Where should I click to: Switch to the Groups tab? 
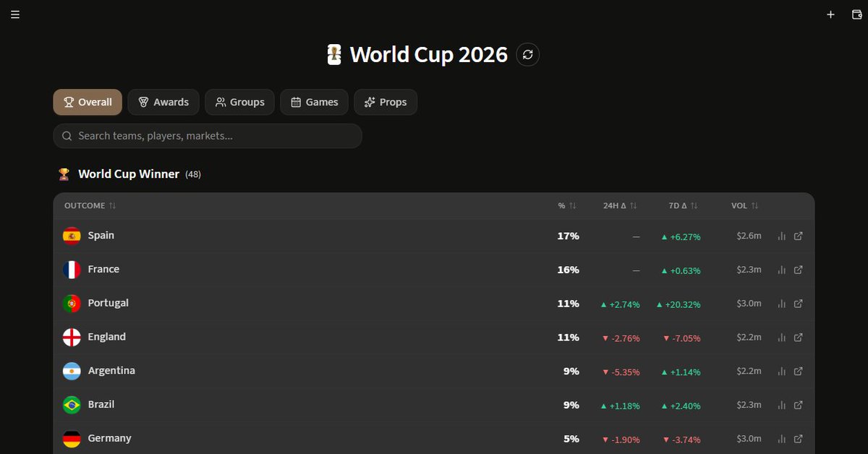[239, 102]
